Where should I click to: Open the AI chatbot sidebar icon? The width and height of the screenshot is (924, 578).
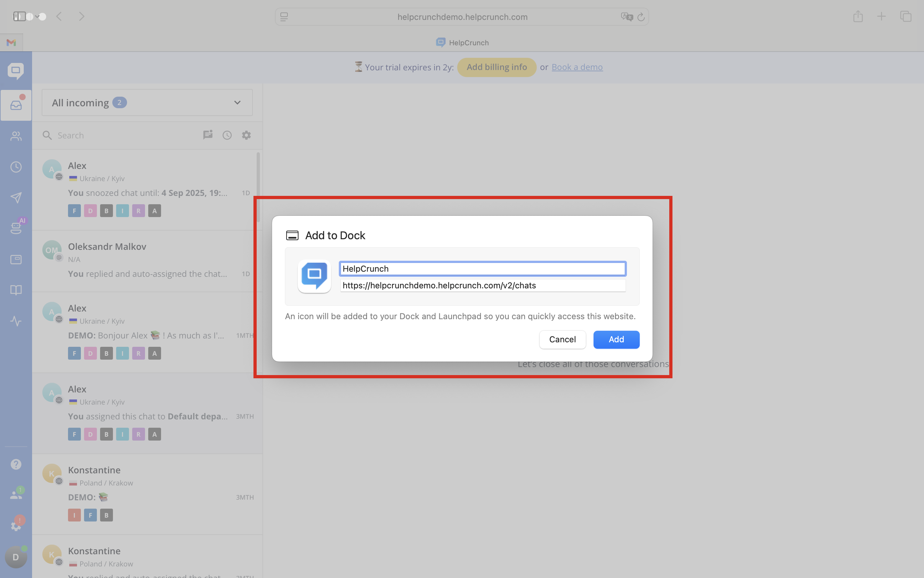point(16,228)
